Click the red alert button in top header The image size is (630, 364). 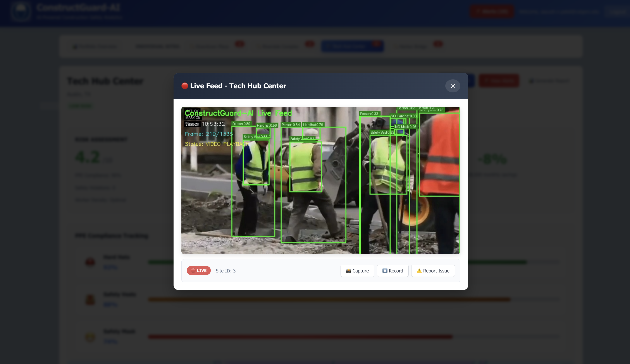point(492,11)
